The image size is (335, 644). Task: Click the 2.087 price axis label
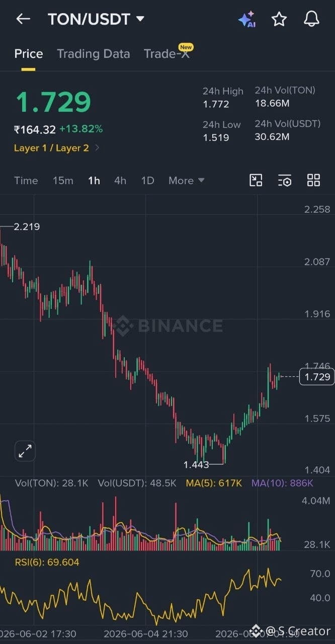(317, 262)
